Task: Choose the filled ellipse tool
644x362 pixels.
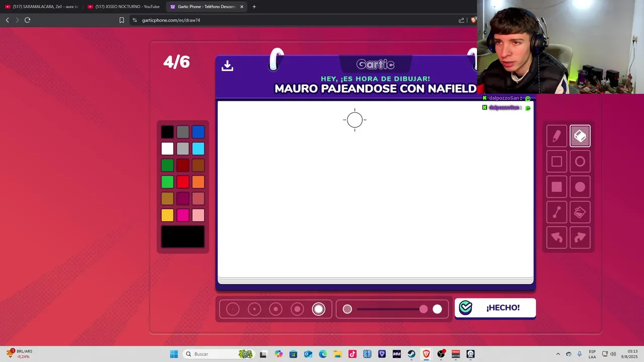Action: tap(580, 187)
